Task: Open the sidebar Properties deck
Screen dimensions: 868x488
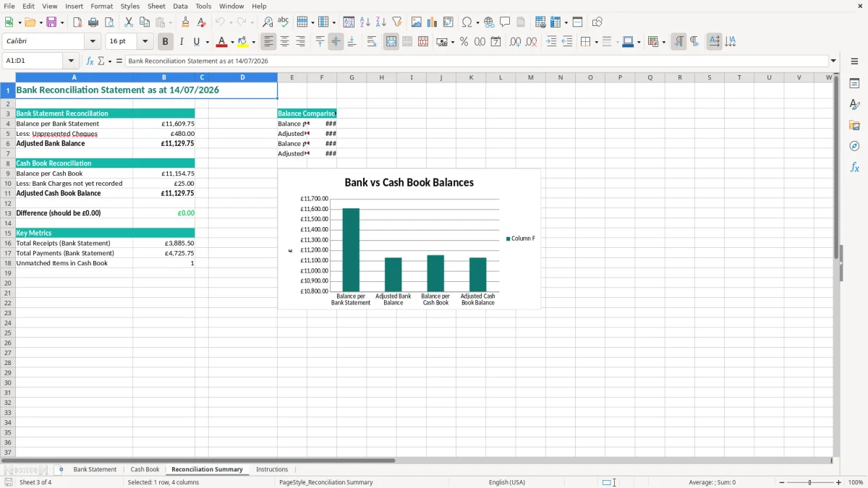Action: 854,84
